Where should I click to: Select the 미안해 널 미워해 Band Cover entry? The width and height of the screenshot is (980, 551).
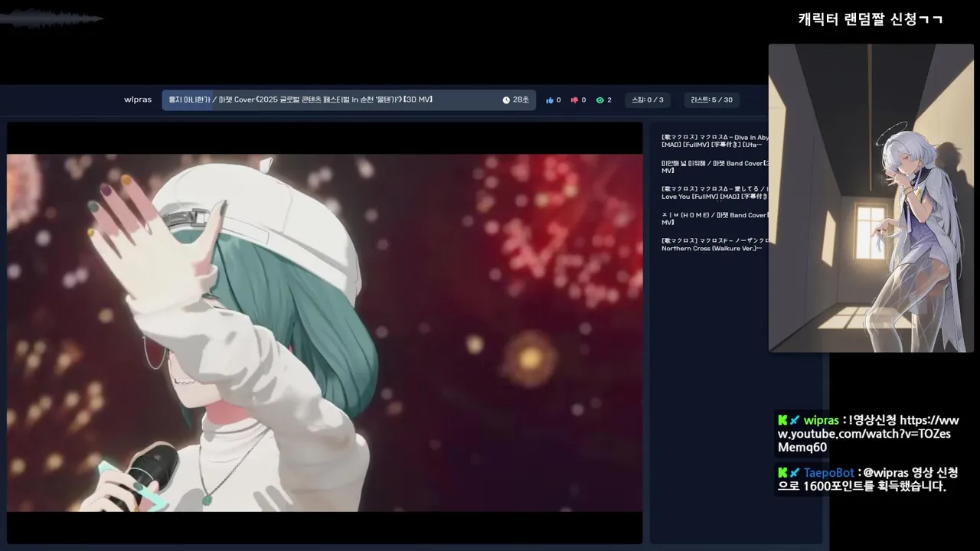[715, 167]
